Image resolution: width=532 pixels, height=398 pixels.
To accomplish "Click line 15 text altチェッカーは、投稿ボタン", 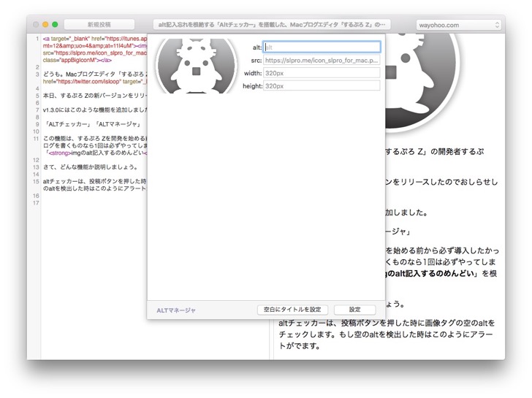I will [95, 185].
